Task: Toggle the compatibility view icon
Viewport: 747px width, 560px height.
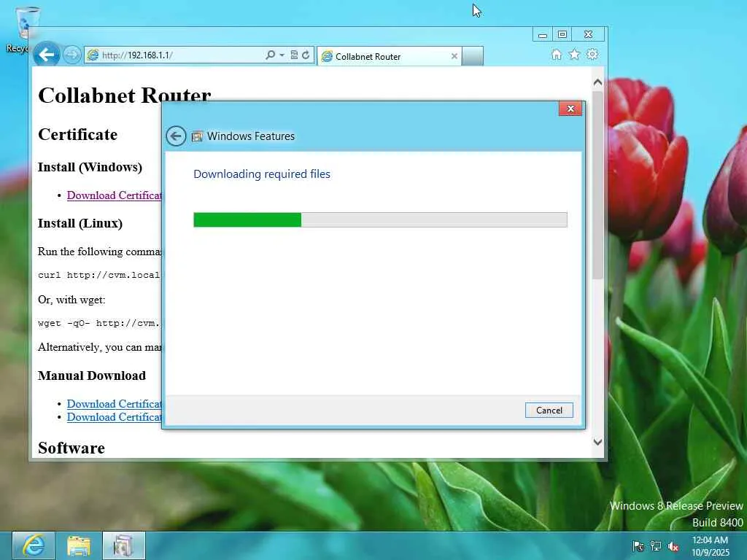Action: [x=294, y=55]
